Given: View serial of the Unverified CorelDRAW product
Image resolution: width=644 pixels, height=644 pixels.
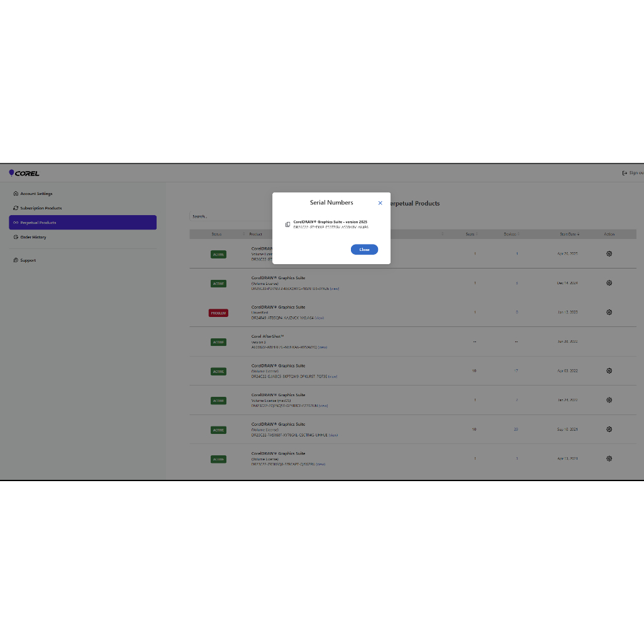Looking at the screenshot, I should [319, 318].
